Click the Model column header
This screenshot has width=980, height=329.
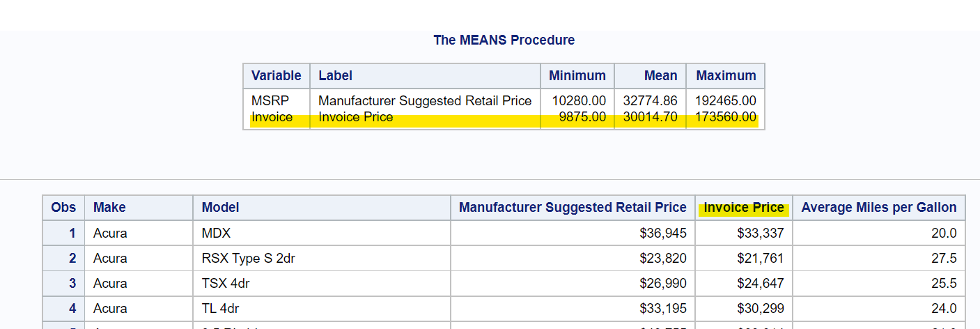pyautogui.click(x=220, y=207)
